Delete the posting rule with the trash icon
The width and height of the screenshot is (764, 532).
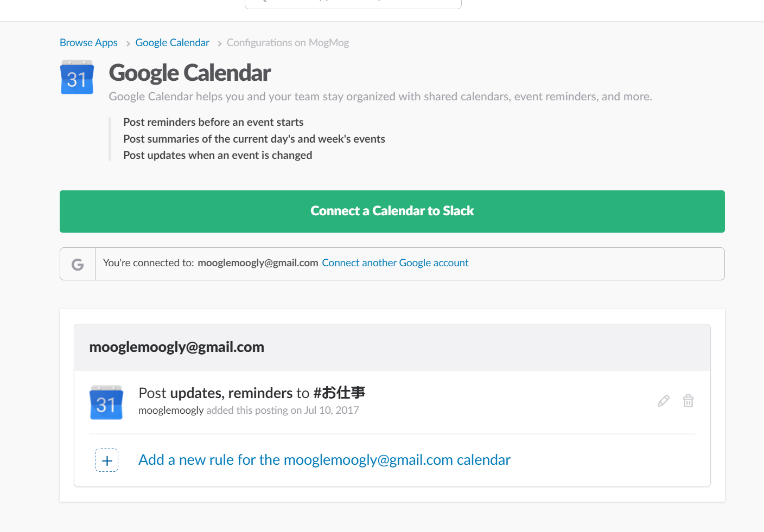tap(688, 401)
